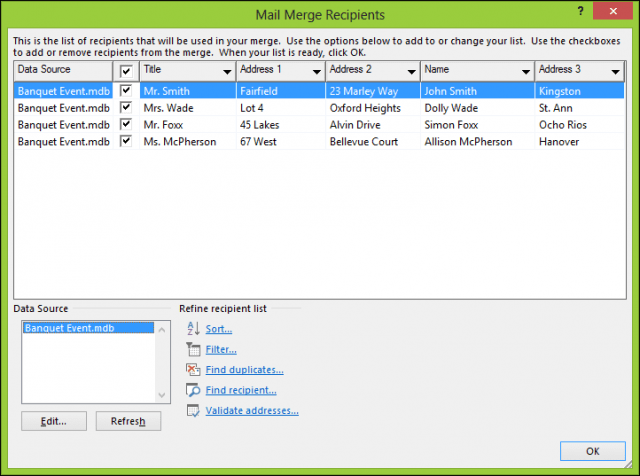The width and height of the screenshot is (640, 476).
Task: Click the data source list scroll-up arrow
Action: pos(162,329)
